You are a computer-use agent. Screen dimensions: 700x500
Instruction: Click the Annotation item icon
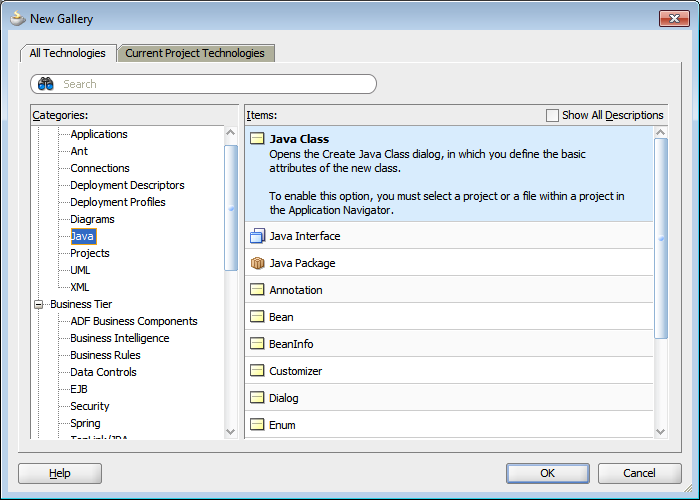[257, 290]
